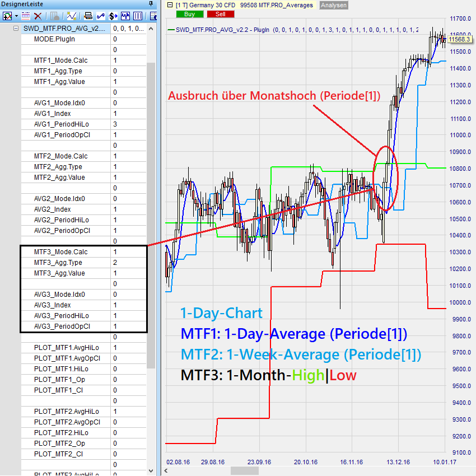Select the zigzag drawing tool icon
476x476 pixels.
[71, 16]
